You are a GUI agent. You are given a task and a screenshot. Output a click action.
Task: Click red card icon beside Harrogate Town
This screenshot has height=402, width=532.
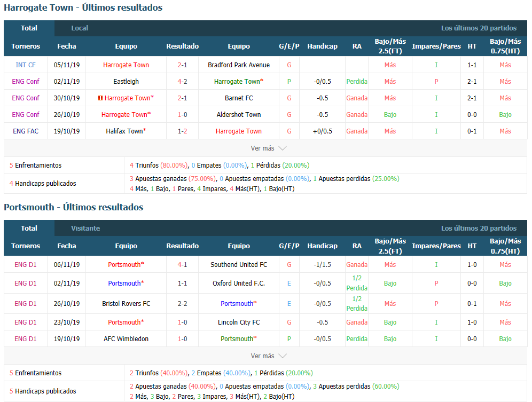point(100,98)
